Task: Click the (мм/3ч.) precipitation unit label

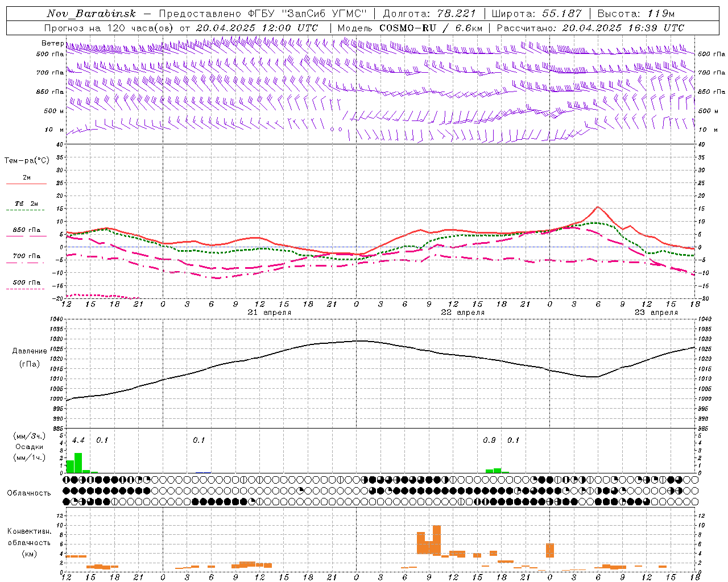Action: pos(29,436)
